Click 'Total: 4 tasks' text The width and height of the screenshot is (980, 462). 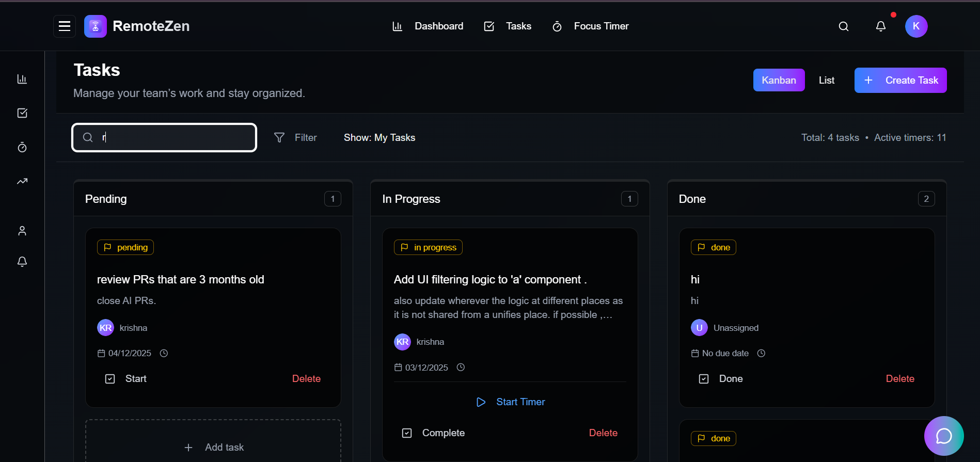pos(830,137)
